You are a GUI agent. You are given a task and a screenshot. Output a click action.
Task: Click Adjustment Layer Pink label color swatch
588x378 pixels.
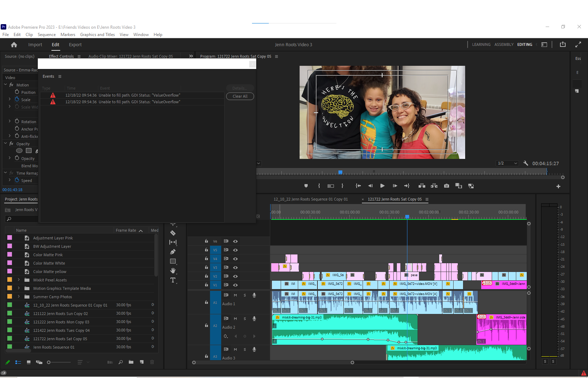pyautogui.click(x=10, y=238)
